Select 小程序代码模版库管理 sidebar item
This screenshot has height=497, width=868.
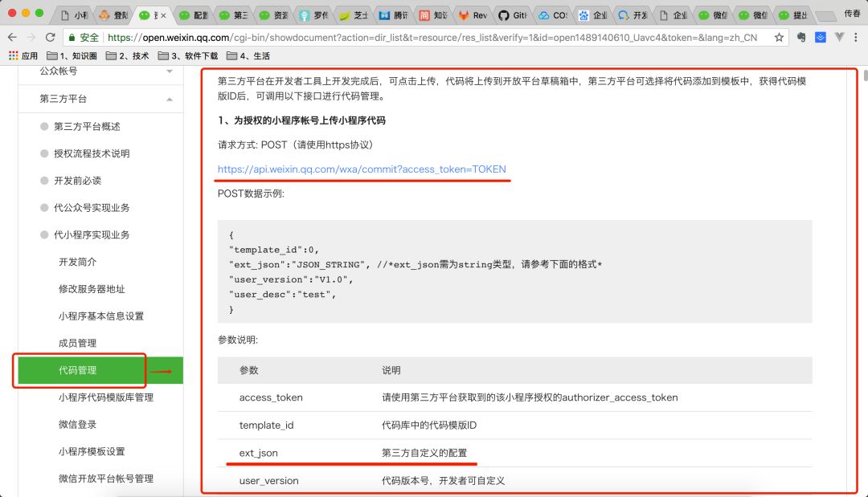[x=106, y=397]
